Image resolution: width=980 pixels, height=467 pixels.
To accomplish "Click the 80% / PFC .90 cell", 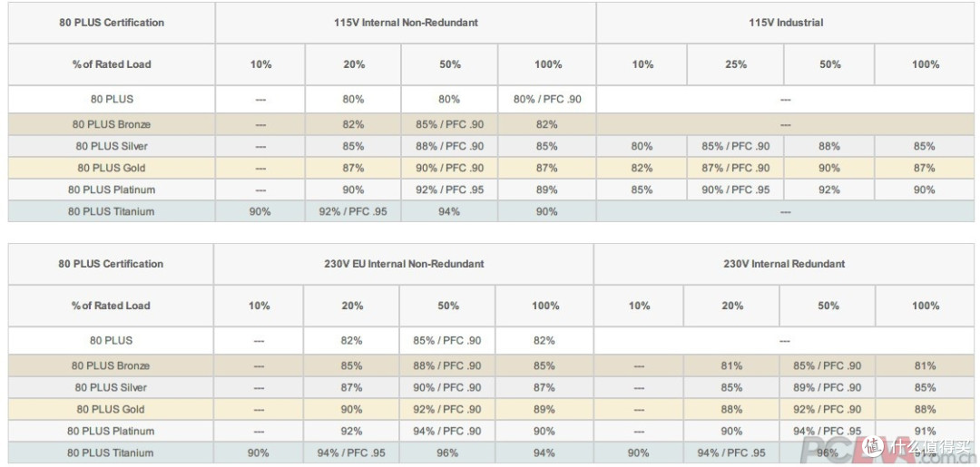I will pos(547,99).
